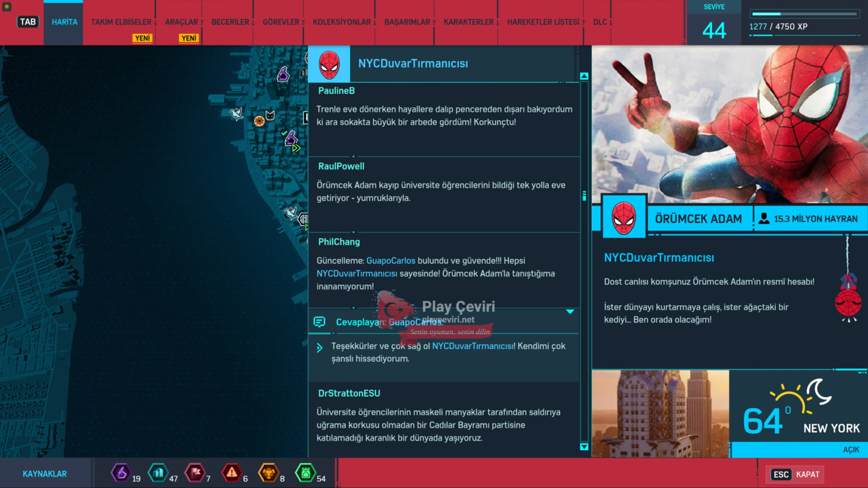Open the GuapoCarlos link in PhilChang's post

coord(391,261)
